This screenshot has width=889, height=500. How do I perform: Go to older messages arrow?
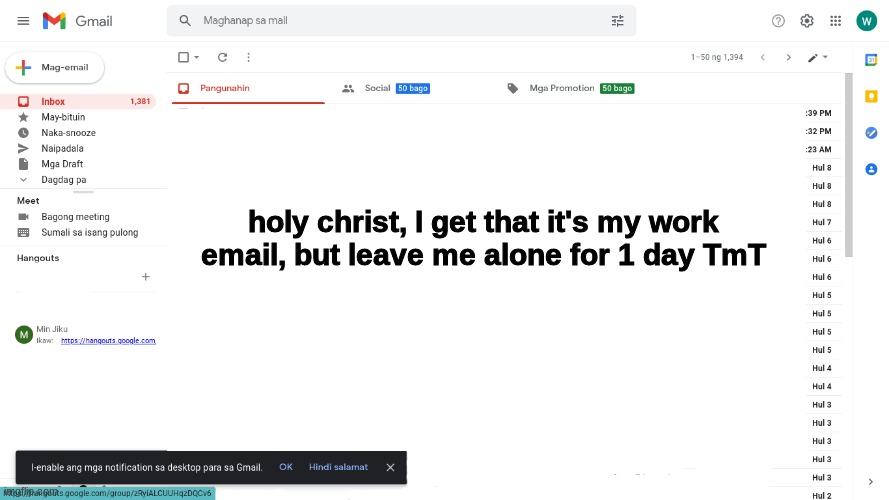click(788, 57)
